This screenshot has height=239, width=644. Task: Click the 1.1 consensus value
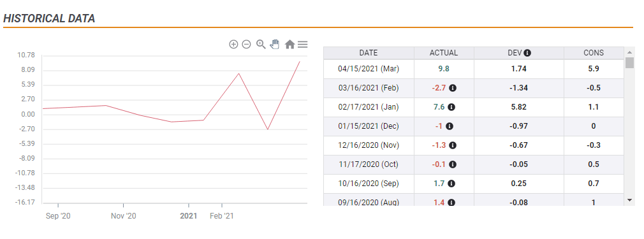tap(594, 107)
